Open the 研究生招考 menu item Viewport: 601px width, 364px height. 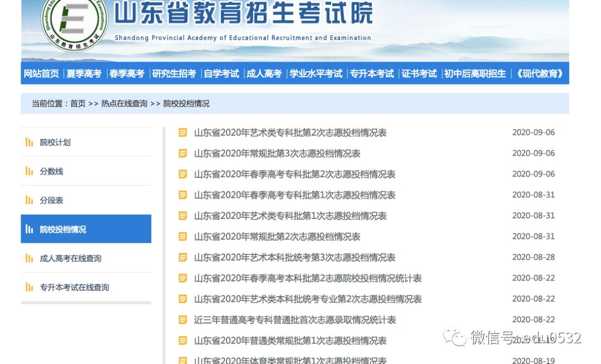coord(175,73)
